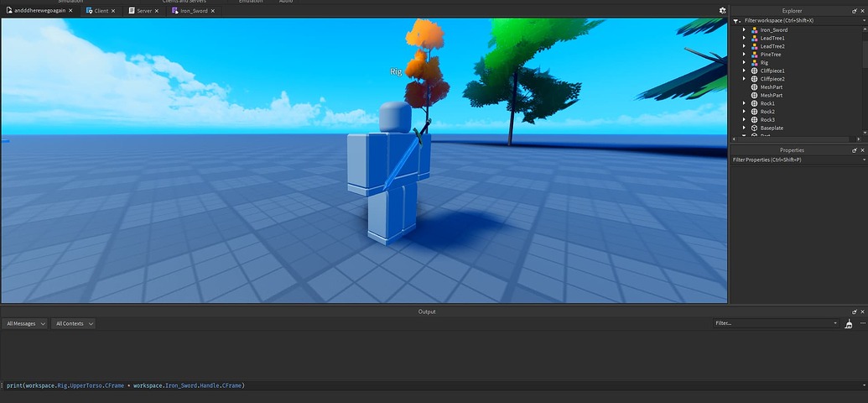This screenshot has width=868, height=403.
Task: Open the command bar history dropdown
Action: (864, 385)
